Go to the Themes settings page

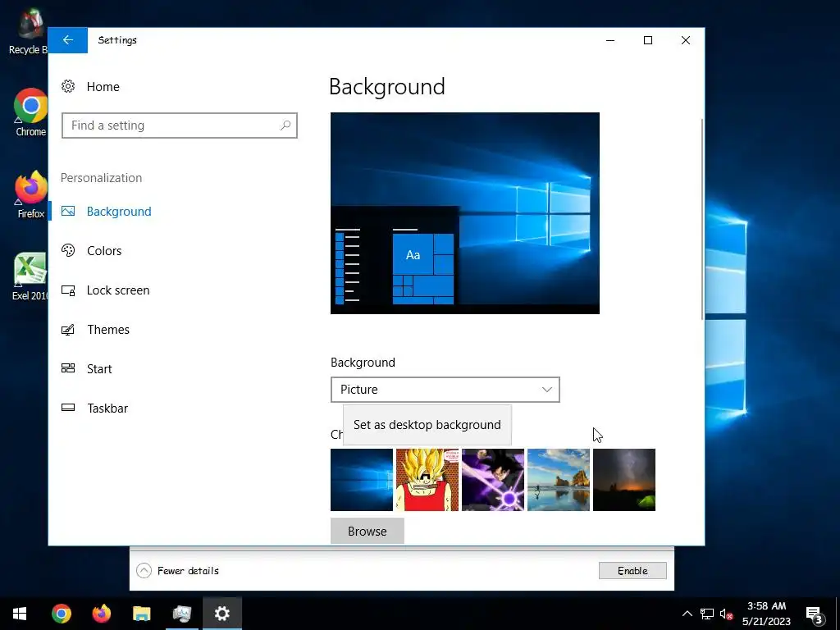108,330
